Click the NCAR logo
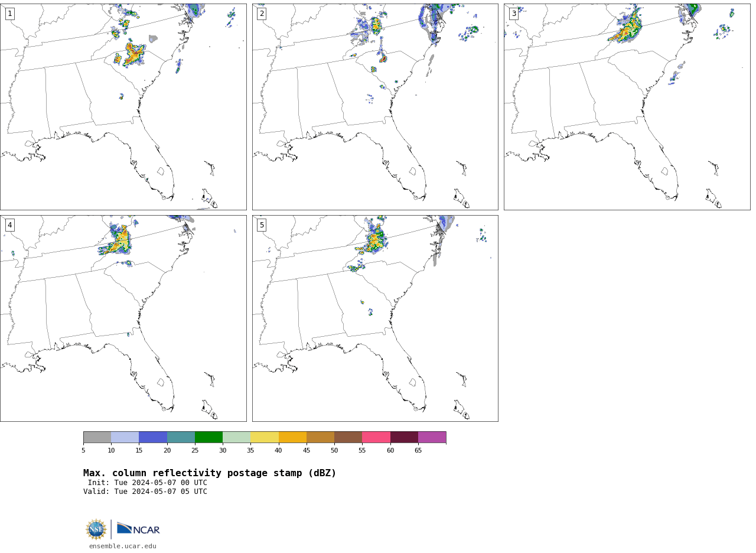 click(x=138, y=529)
